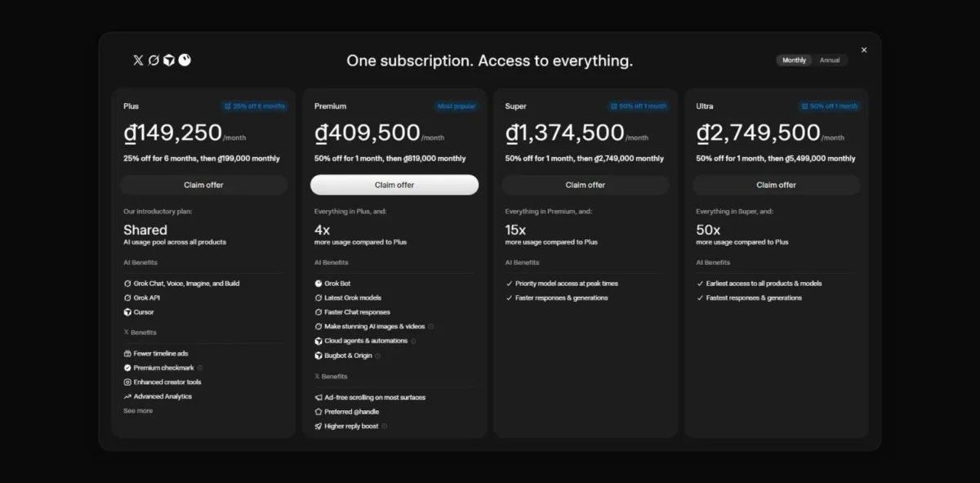
Task: Click 'Earliest access to all products & models'
Action: (764, 284)
